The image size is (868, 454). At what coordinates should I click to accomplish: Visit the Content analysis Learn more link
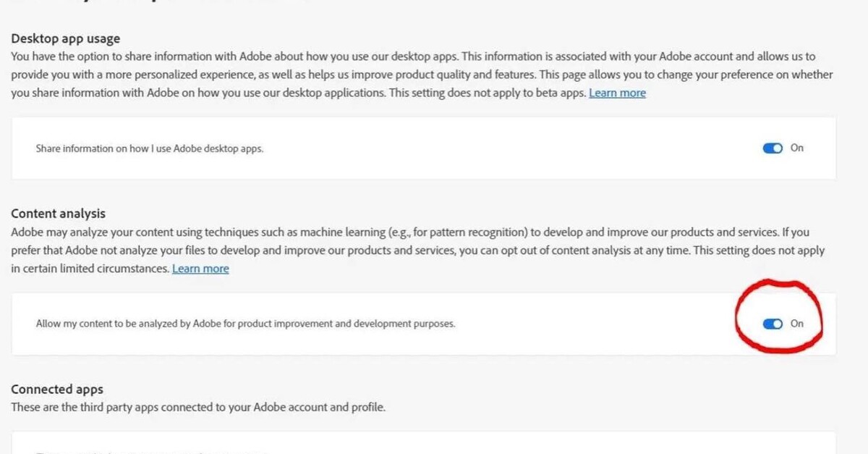click(x=200, y=268)
